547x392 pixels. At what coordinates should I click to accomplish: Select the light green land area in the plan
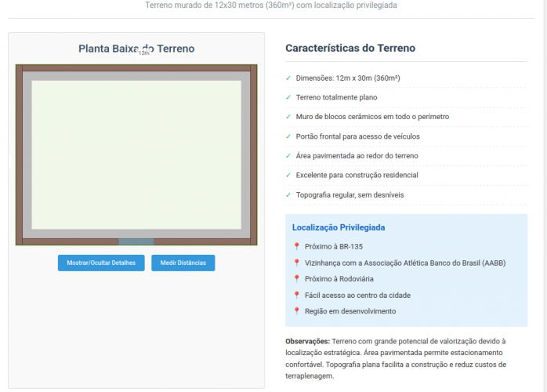click(x=136, y=154)
